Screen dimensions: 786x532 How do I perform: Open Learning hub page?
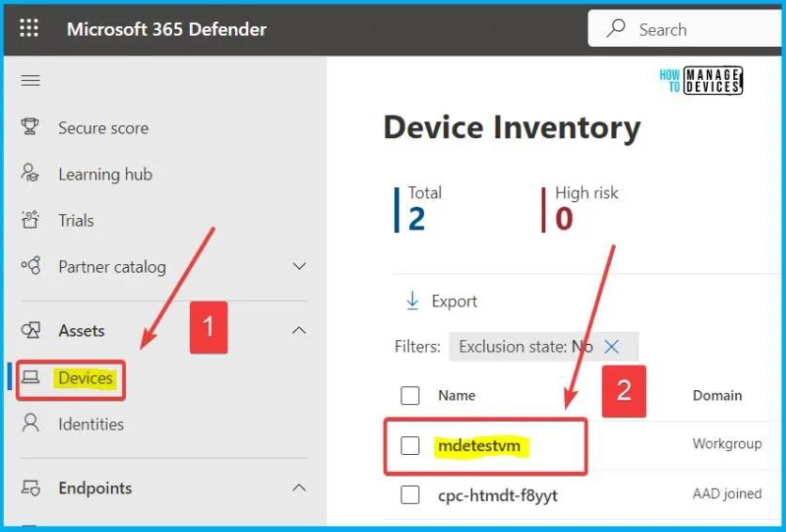point(105,174)
